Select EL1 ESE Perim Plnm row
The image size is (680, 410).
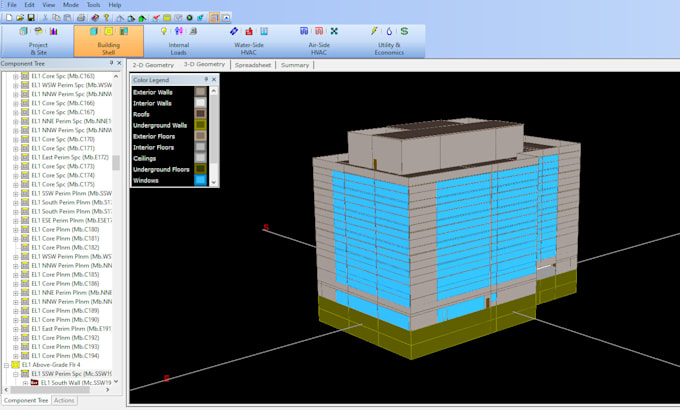[x=72, y=220]
